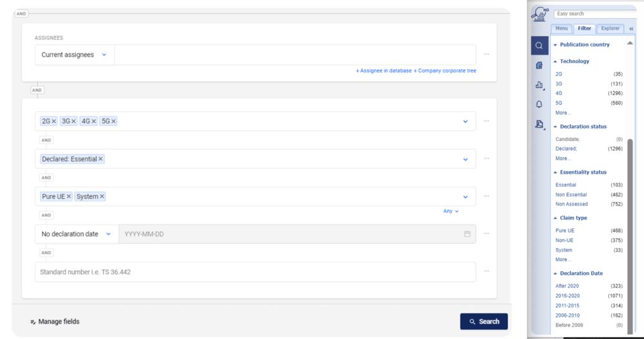Expand the Publication country filter section
644x339 pixels.
tap(584, 45)
